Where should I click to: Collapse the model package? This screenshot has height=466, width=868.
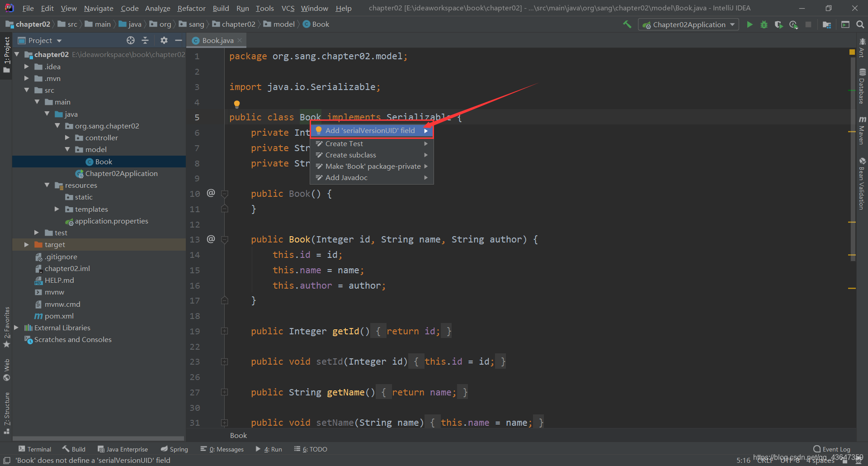coord(67,149)
